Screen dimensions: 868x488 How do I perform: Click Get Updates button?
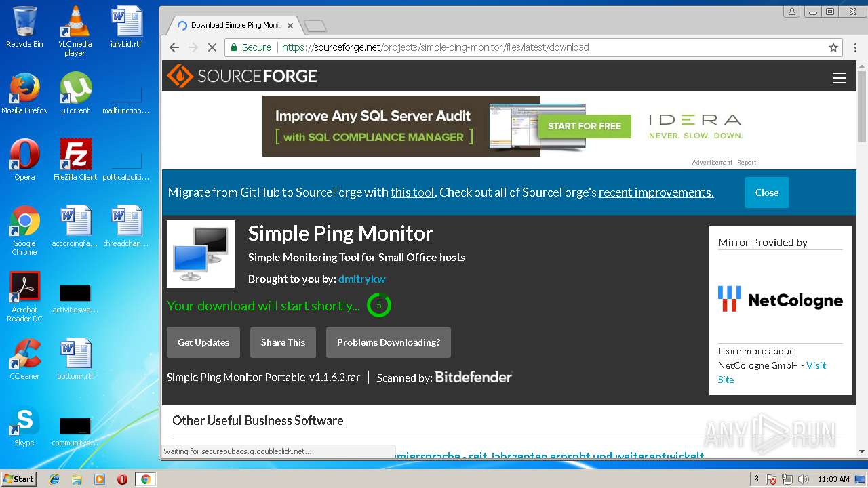tap(203, 342)
